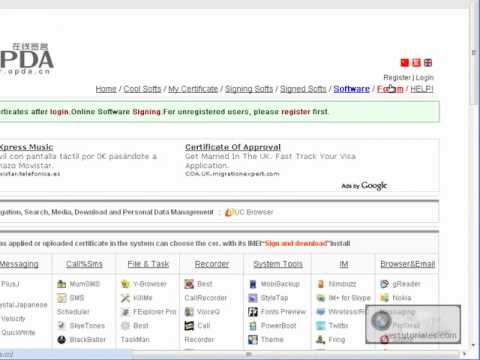Click the Register link
This screenshot has height=360, width=480.
coord(397,78)
